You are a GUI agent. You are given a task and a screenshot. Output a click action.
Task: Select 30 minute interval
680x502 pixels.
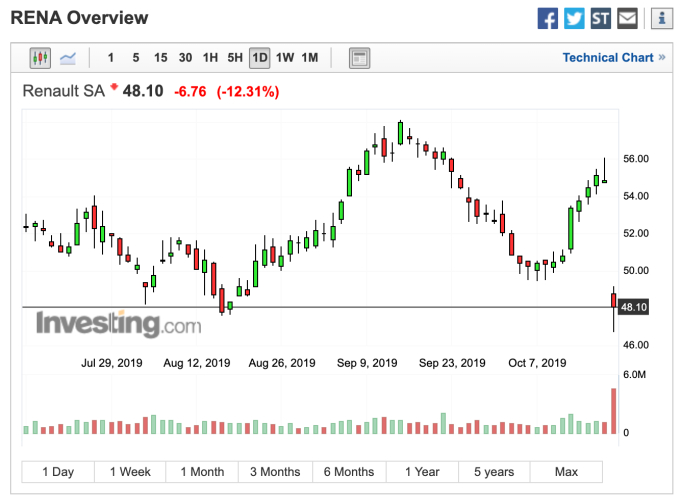click(185, 58)
